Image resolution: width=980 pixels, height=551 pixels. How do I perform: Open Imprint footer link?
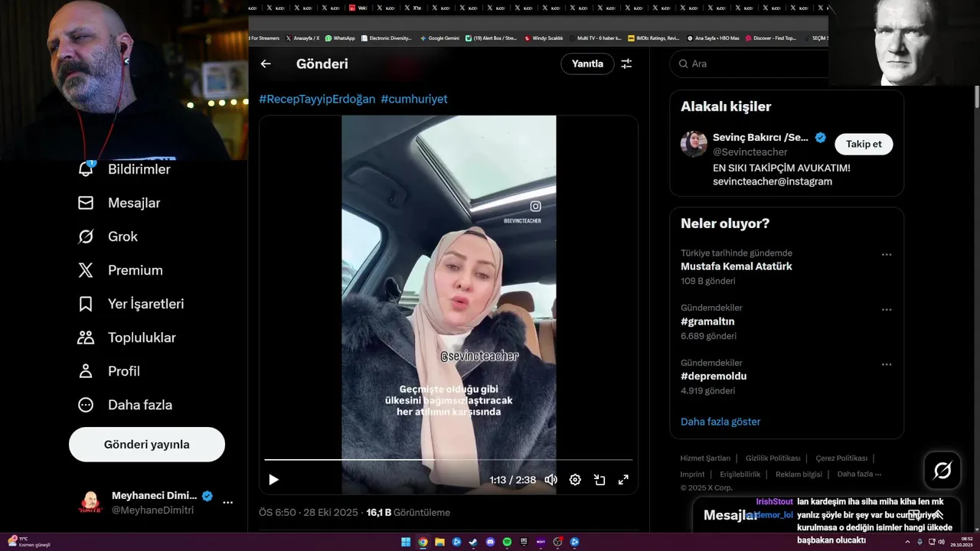(693, 474)
